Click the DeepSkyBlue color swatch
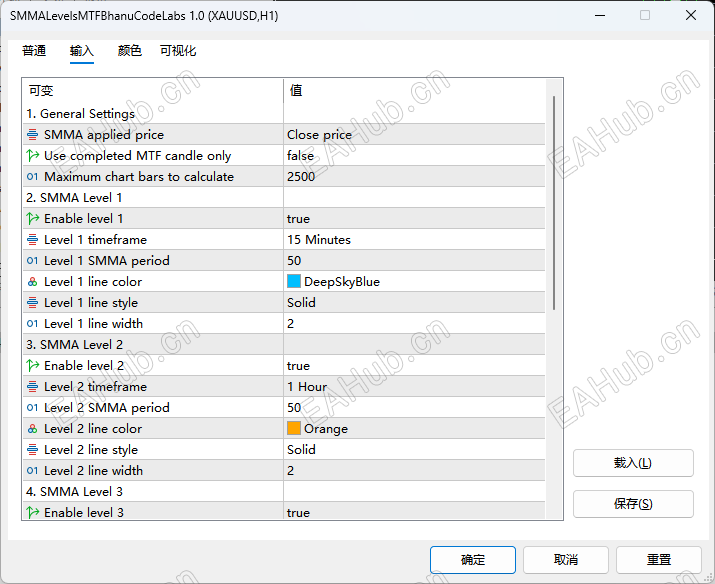Viewport: 715px width, 584px height. tap(294, 281)
